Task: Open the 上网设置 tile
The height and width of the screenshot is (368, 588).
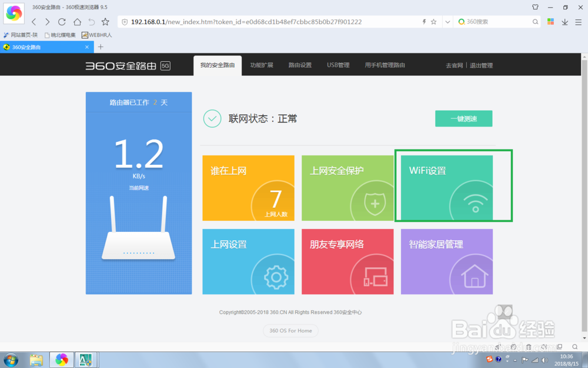Action: [248, 262]
